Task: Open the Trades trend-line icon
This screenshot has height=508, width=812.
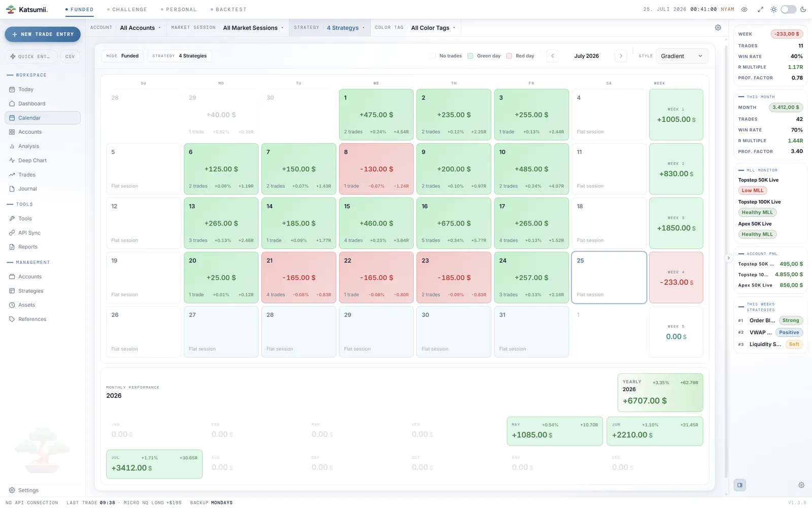Action: [x=12, y=175]
